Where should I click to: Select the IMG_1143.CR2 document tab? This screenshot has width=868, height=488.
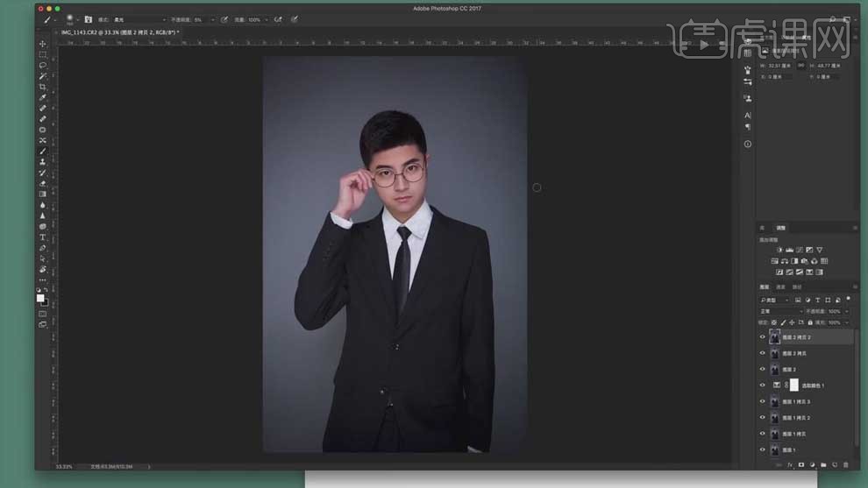coord(119,32)
